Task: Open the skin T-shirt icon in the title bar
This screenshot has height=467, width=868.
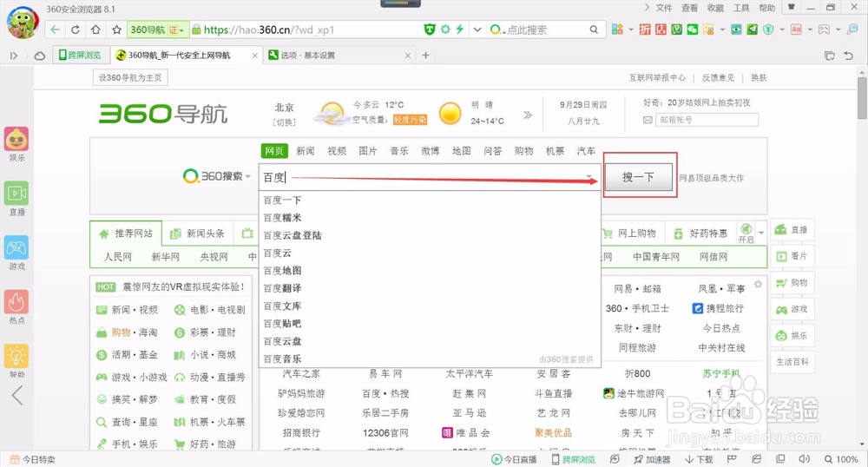Action: tap(792, 8)
